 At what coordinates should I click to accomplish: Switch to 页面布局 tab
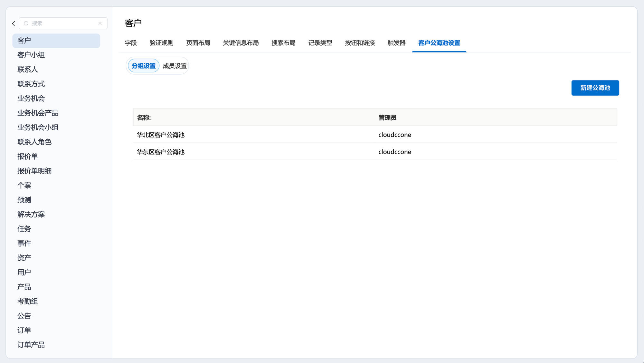[x=198, y=43]
